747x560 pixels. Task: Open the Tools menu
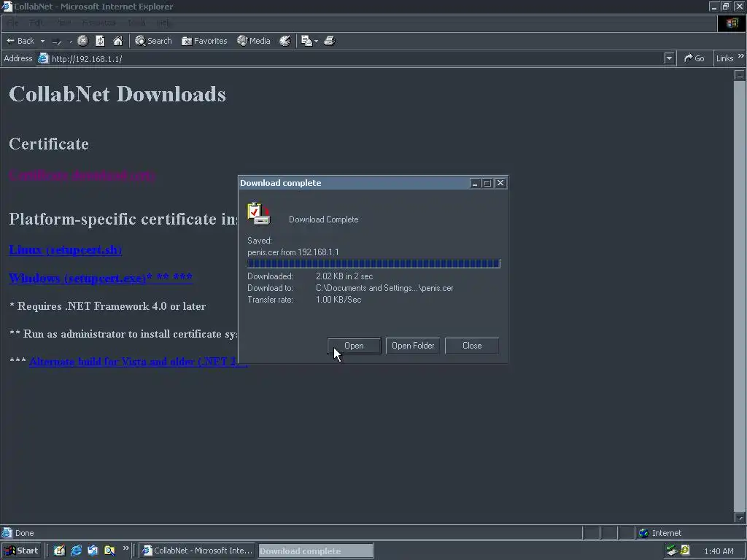(x=136, y=23)
